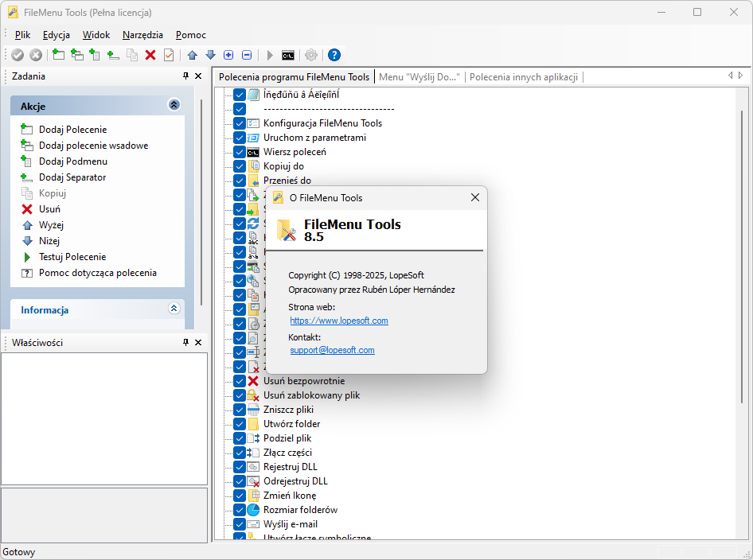Pin the Właściwości panel
Image resolution: width=753 pixels, height=560 pixels.
[185, 342]
